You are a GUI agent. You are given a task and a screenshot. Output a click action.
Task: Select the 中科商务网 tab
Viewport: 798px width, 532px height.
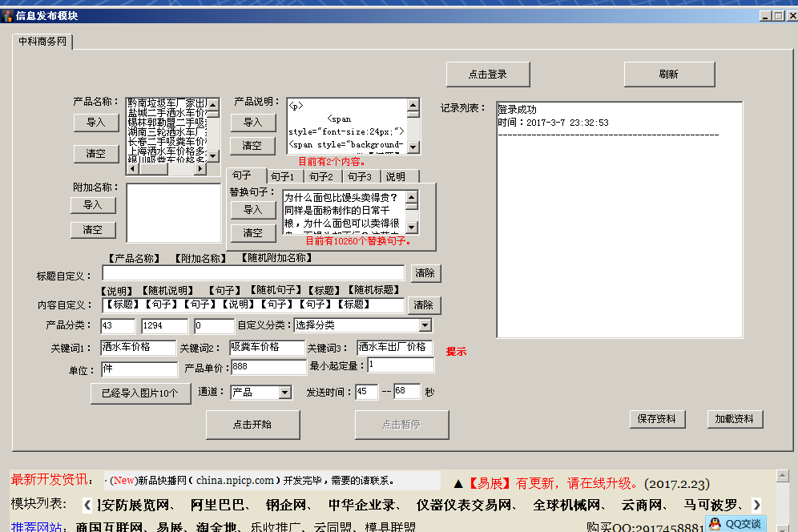tap(43, 42)
